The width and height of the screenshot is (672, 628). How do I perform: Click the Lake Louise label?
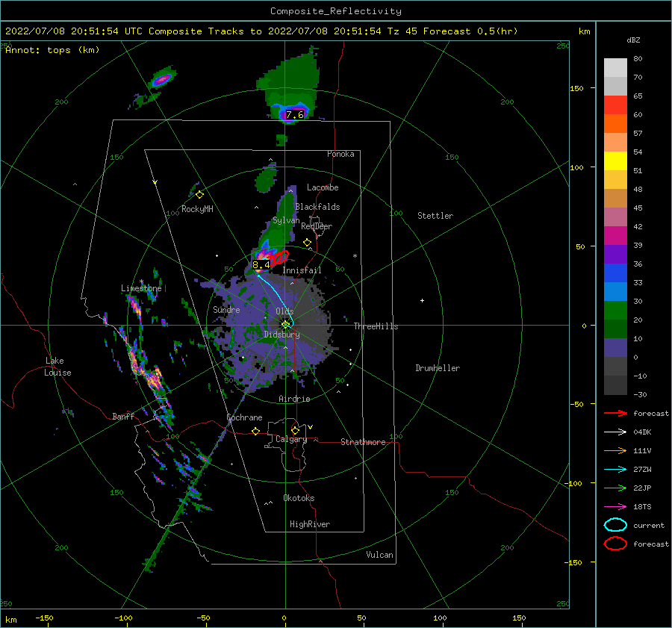pos(58,367)
